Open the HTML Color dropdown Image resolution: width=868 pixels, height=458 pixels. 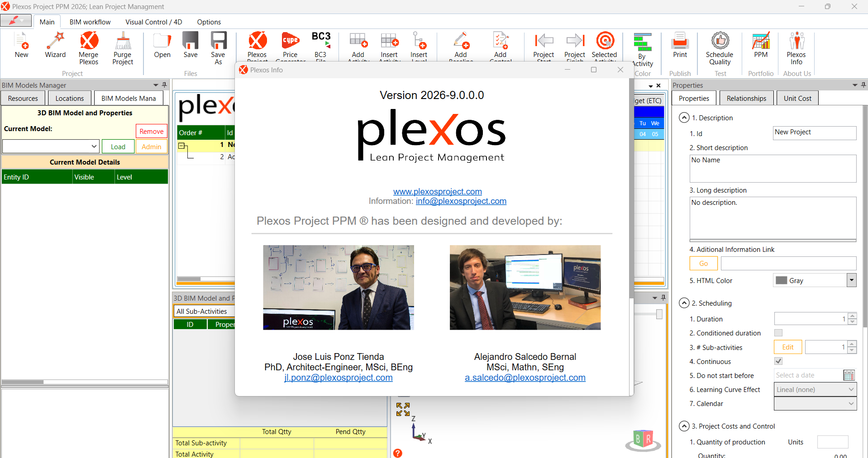pyautogui.click(x=851, y=280)
